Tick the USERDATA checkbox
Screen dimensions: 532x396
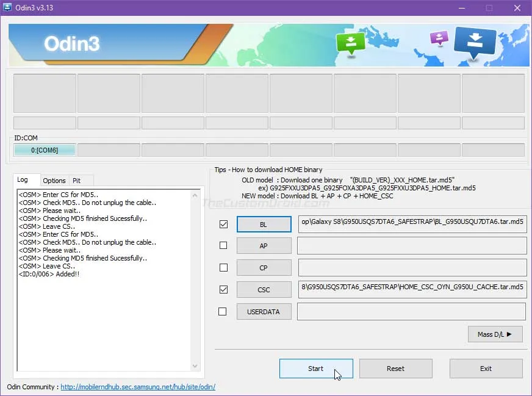223,312
